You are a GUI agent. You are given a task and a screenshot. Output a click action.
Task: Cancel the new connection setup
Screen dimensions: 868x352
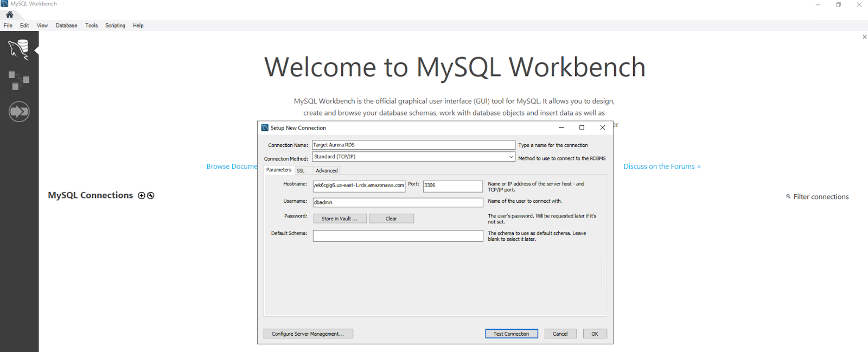click(560, 334)
